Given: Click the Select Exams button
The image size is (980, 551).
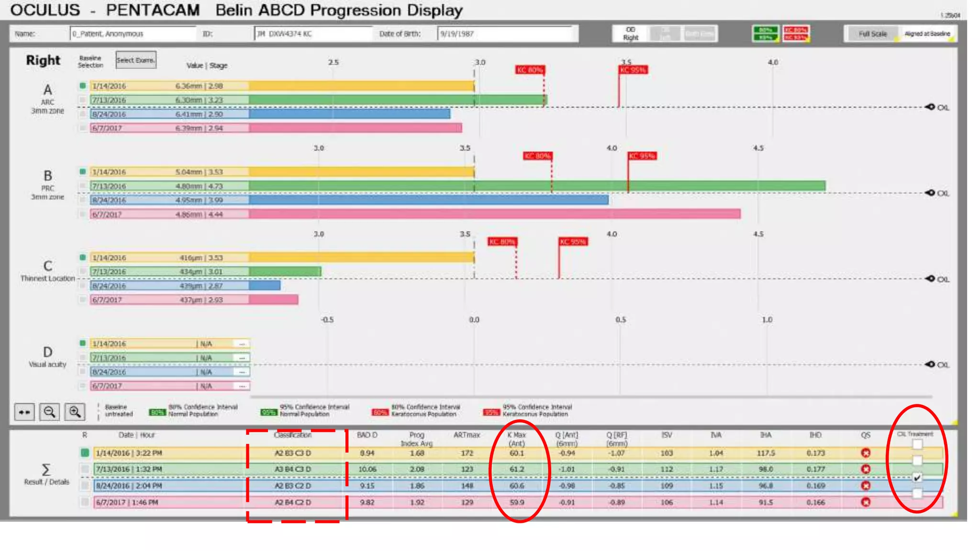Looking at the screenshot, I should pyautogui.click(x=135, y=60).
